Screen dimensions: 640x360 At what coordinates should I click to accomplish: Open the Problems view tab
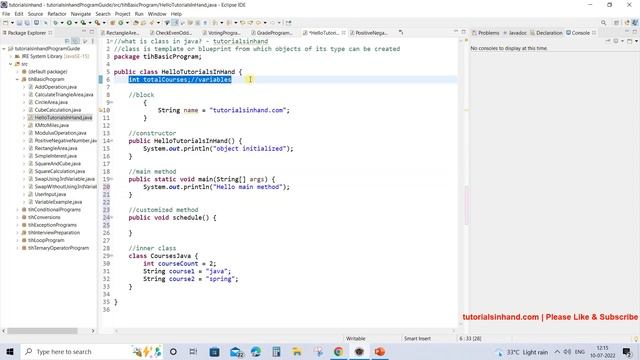tap(486, 33)
